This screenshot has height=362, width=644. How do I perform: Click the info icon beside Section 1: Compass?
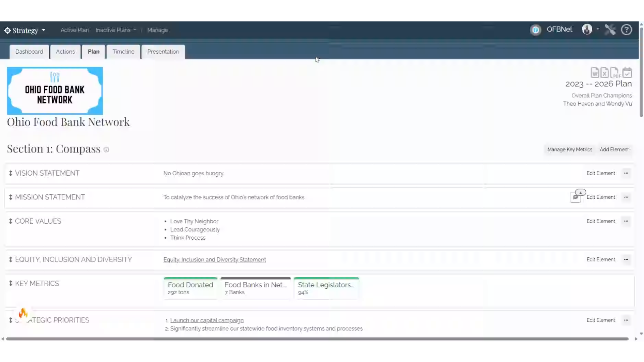[x=106, y=149]
